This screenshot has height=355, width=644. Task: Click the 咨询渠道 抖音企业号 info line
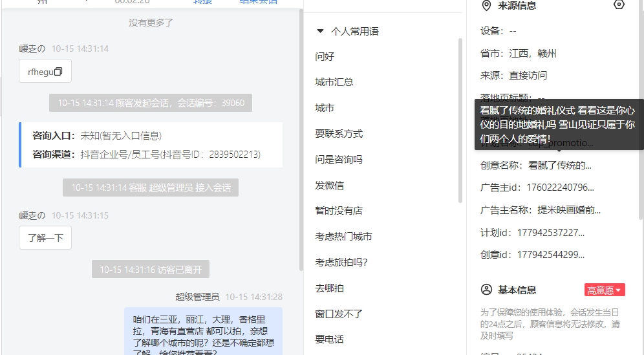point(147,155)
